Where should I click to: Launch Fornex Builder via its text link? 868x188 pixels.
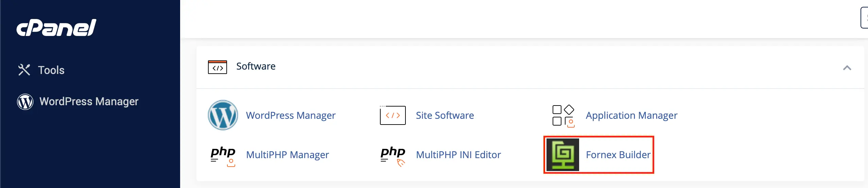[x=618, y=155]
